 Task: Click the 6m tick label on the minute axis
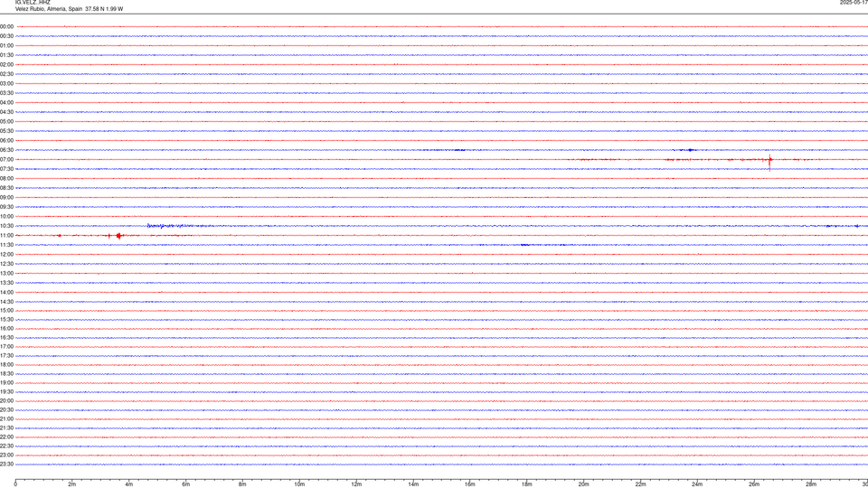186,484
